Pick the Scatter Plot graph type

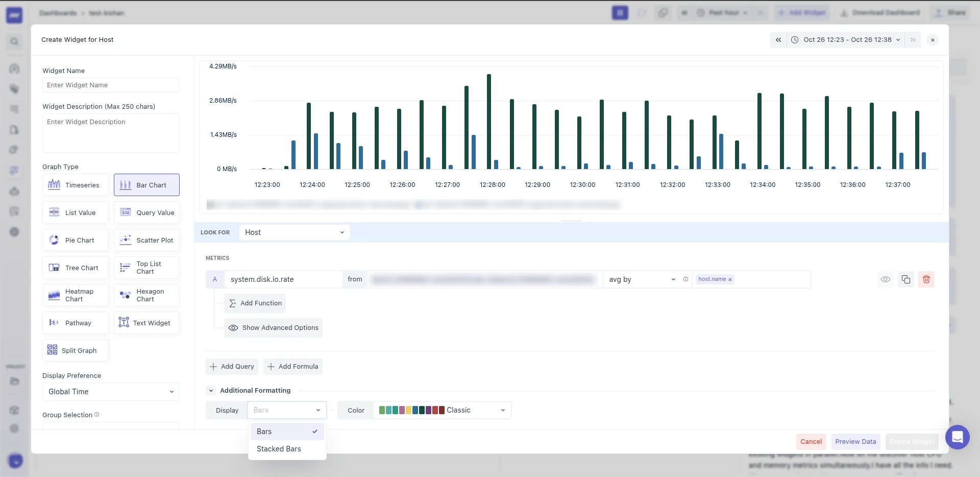click(146, 240)
